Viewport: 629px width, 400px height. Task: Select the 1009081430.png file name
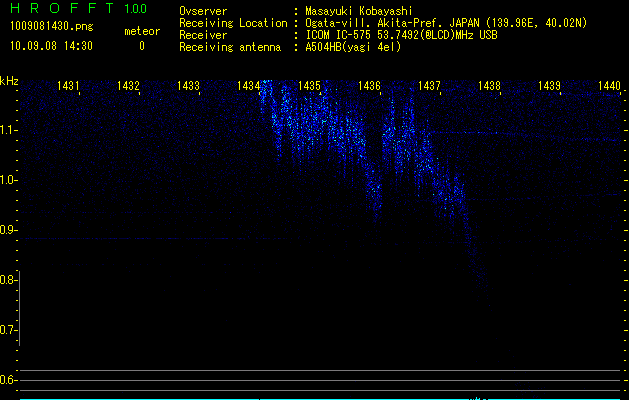(50, 26)
